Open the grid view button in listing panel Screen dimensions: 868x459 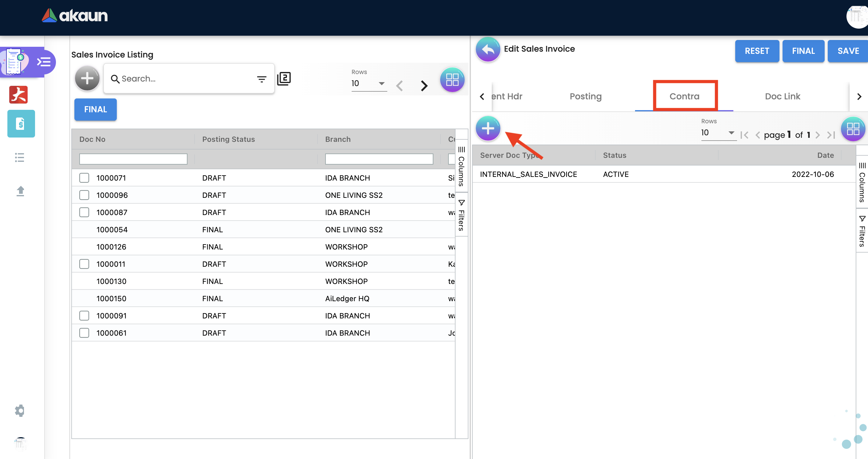pyautogui.click(x=452, y=80)
